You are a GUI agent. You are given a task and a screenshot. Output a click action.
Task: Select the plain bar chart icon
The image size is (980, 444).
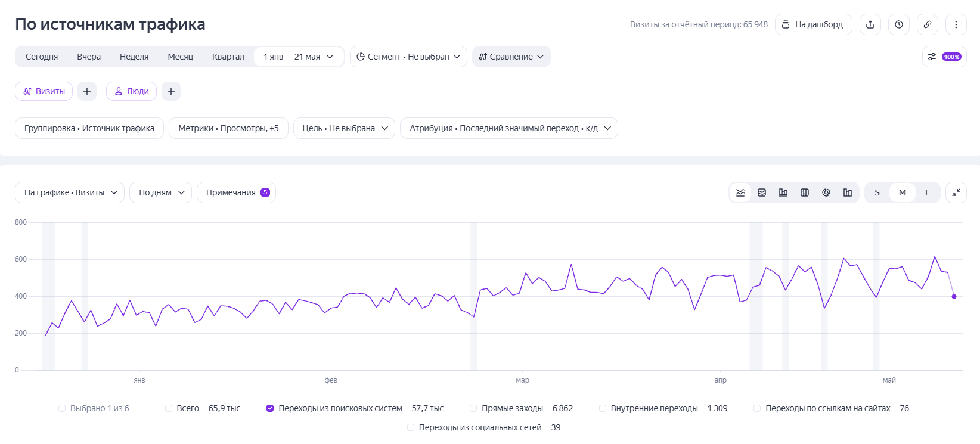point(848,192)
